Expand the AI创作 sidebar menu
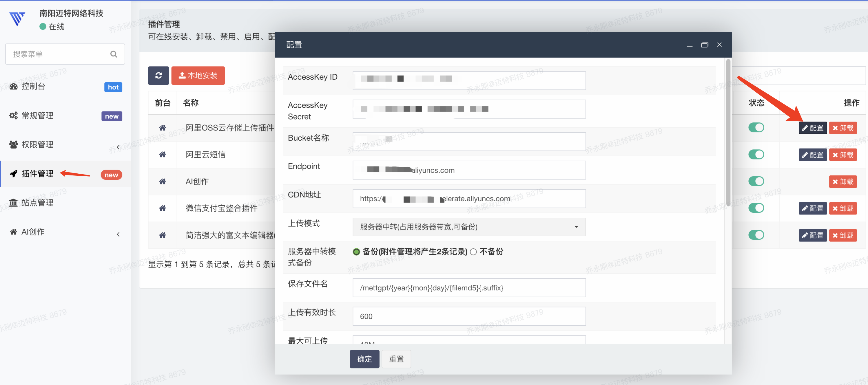This screenshot has height=385, width=868. [x=33, y=232]
